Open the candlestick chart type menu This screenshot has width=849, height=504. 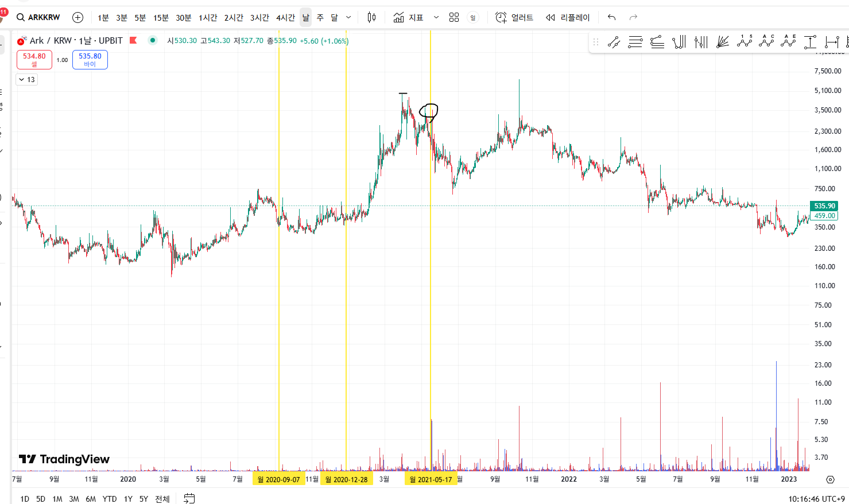click(372, 17)
